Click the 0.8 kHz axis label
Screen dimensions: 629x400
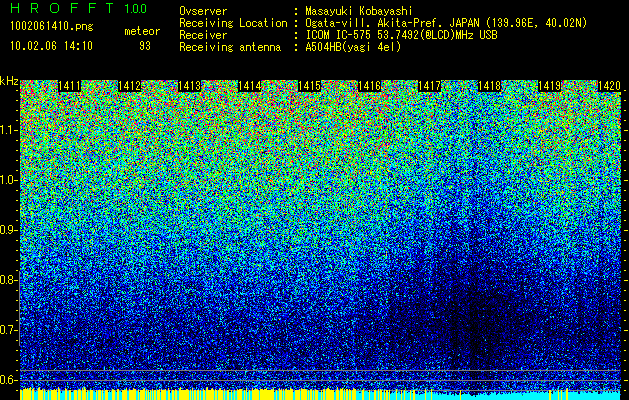click(8, 280)
